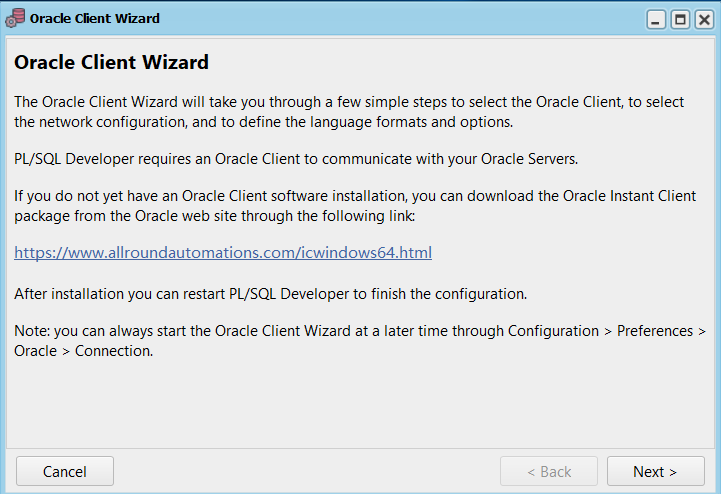Click the disabled Back button
Screen dimensions: 721x494
click(x=549, y=471)
